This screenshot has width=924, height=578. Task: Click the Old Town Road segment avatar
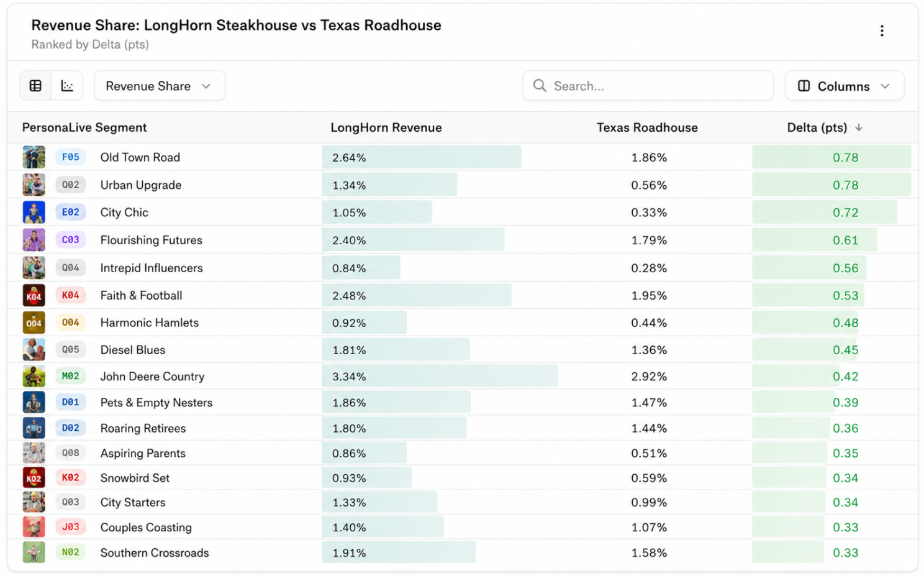click(34, 157)
